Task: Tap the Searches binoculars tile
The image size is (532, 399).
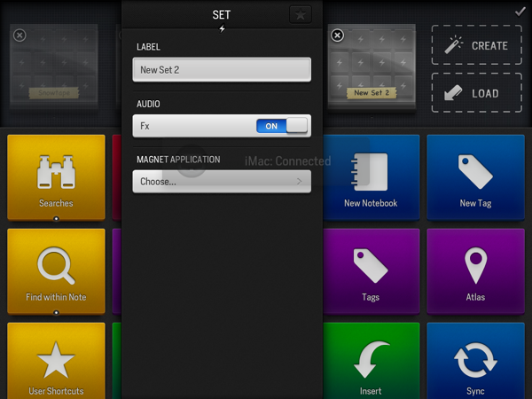Action: [56, 177]
